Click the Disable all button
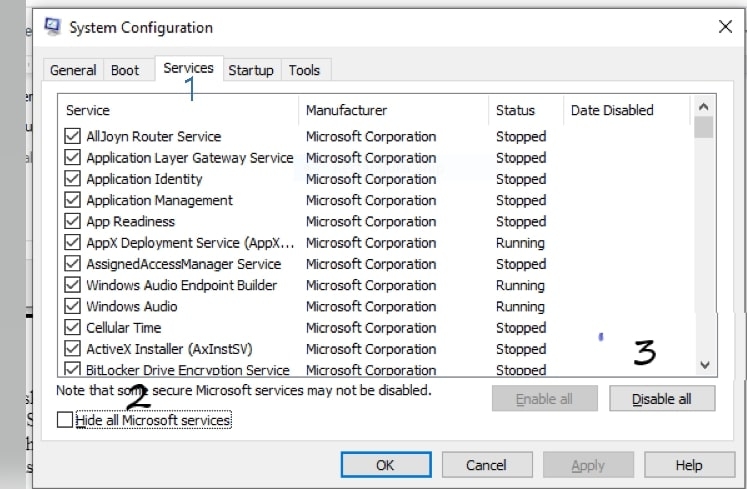Viewport: 747px width, 489px height. coord(662,398)
